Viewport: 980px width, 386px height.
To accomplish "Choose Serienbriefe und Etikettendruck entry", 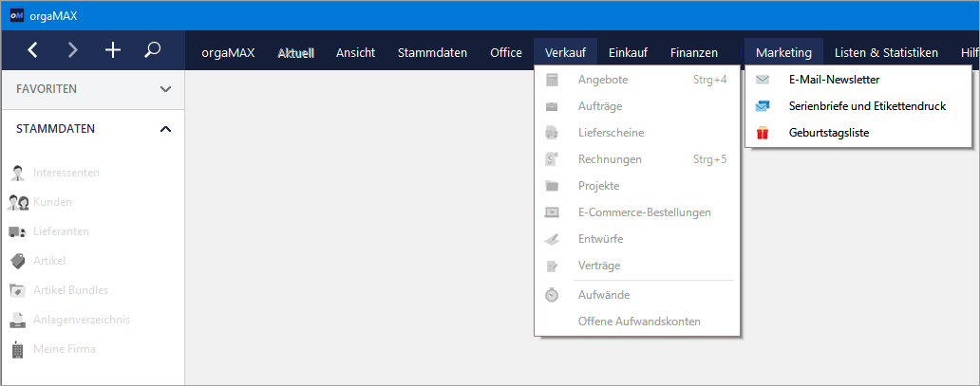I will click(x=867, y=106).
